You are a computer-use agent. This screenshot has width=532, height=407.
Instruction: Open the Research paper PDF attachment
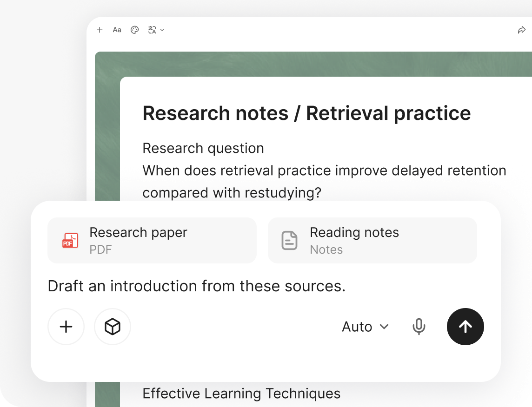pyautogui.click(x=152, y=240)
